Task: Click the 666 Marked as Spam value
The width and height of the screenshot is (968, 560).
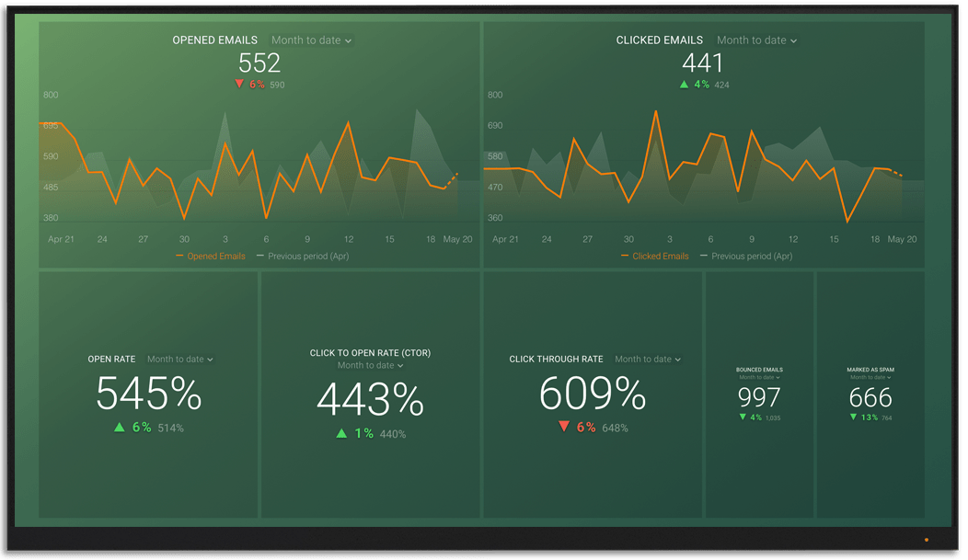Action: tap(870, 397)
